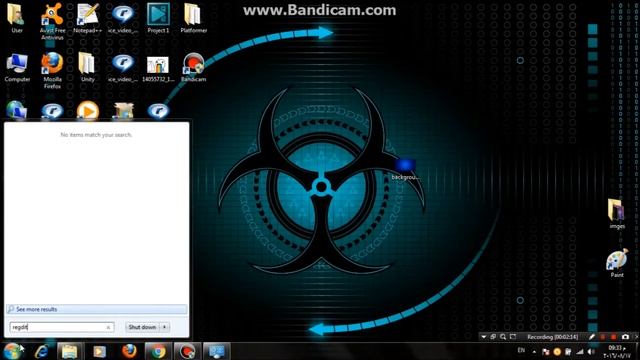Open Windows Explorer from the taskbar

click(69, 351)
